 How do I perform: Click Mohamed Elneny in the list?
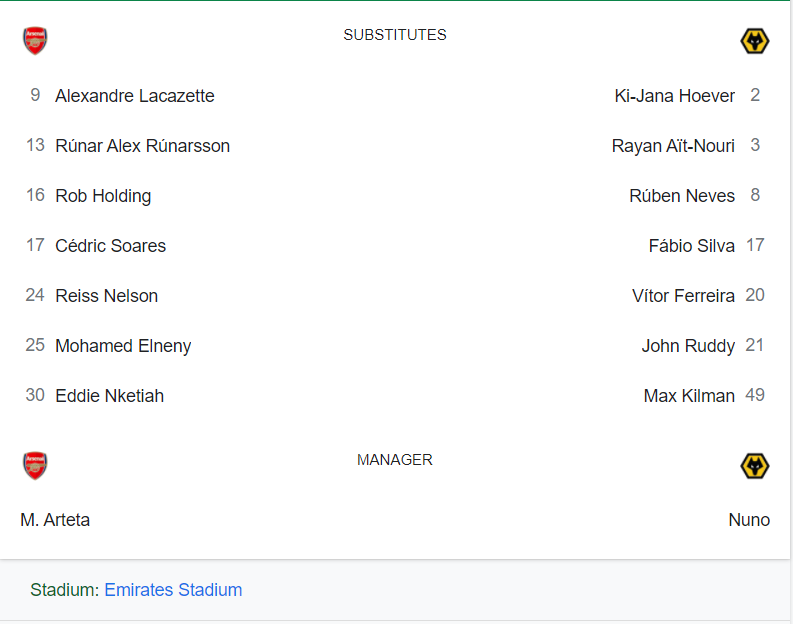[x=123, y=346]
